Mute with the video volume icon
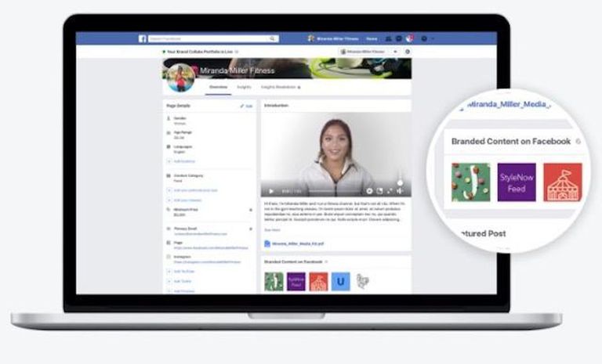 tap(400, 191)
